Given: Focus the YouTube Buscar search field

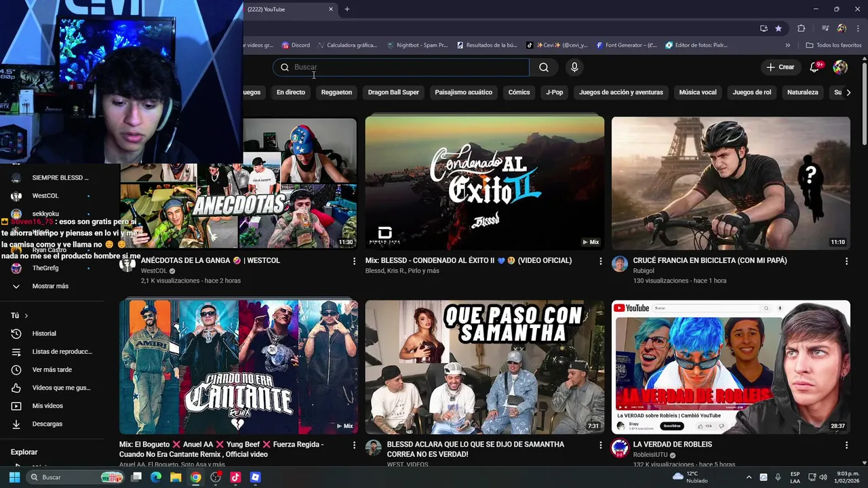Looking at the screenshot, I should [x=401, y=67].
